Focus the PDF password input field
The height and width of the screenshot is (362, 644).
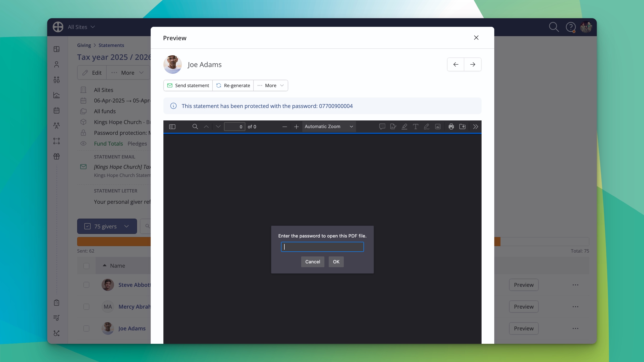tap(322, 247)
